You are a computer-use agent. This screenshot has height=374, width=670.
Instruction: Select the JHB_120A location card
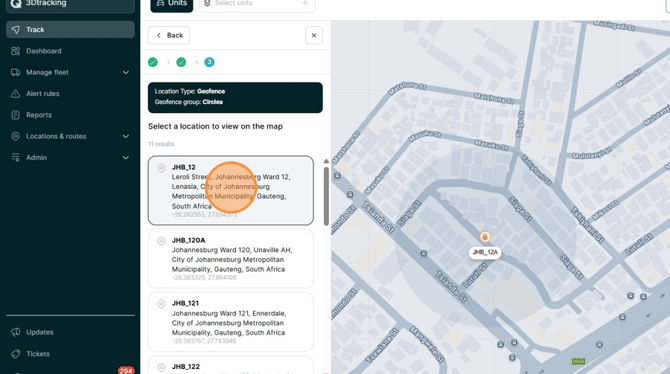point(231,259)
